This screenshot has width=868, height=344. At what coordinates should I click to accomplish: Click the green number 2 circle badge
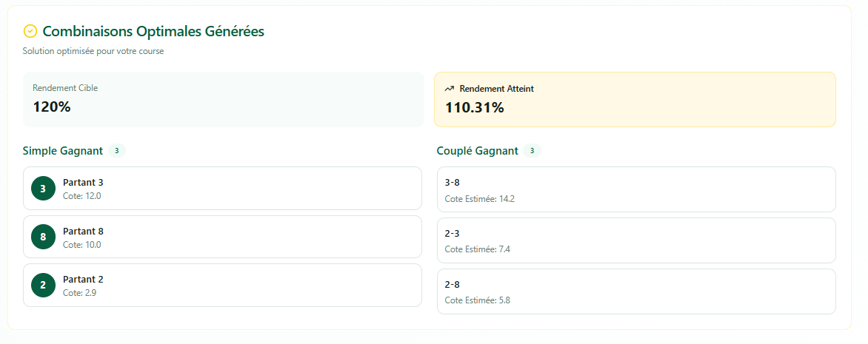pyautogui.click(x=43, y=286)
